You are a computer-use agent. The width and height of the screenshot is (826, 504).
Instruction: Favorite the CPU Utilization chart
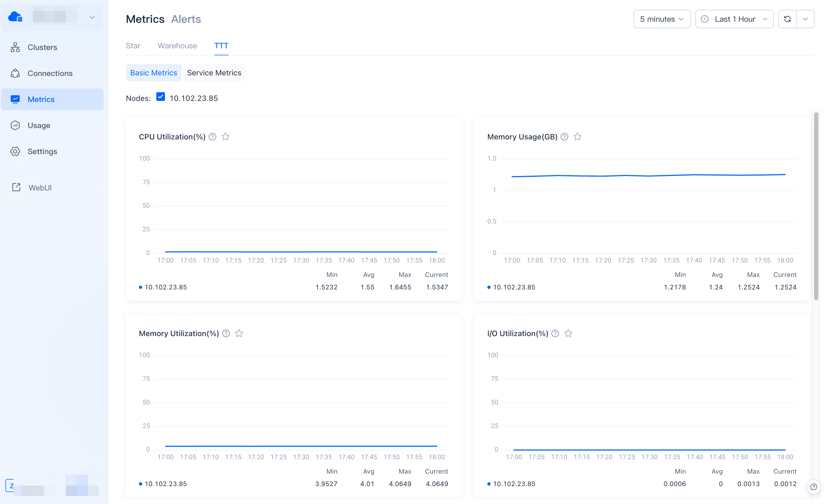tap(225, 137)
